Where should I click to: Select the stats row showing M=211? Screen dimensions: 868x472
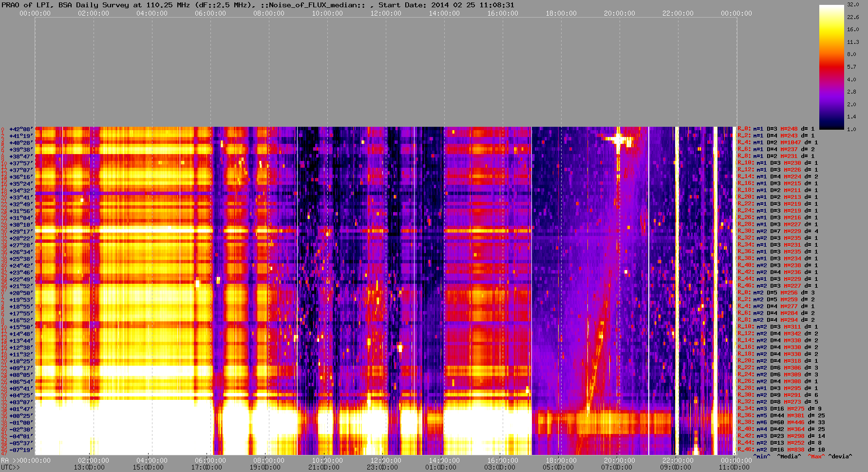778,190
